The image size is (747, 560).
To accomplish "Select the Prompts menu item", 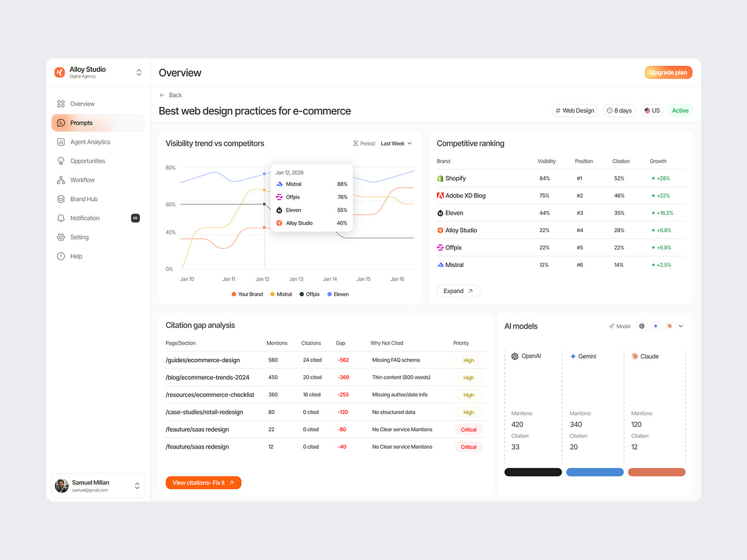I will click(98, 123).
